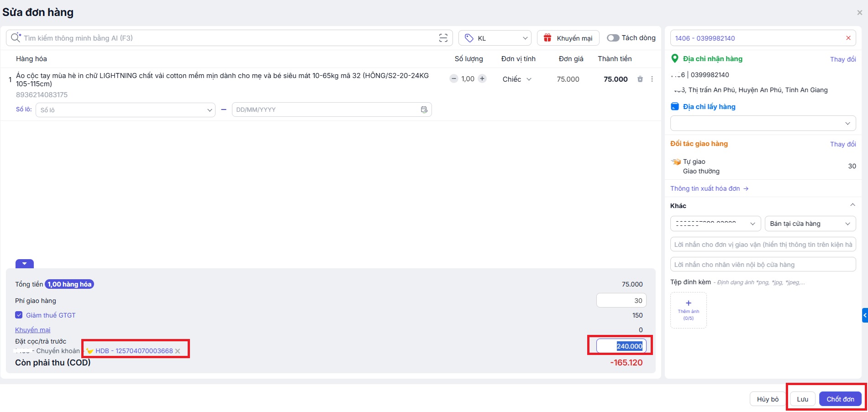Click the Khuyến mại gift button
Screen dimensions: 868x412
click(568, 38)
